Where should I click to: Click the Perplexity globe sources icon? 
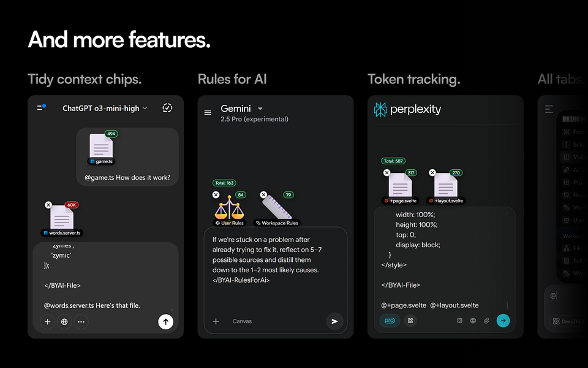473,321
